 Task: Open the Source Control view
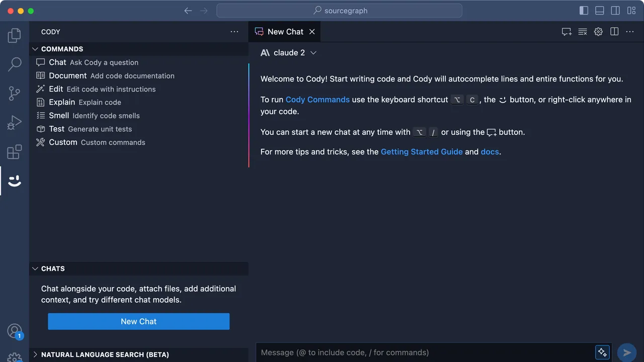15,93
